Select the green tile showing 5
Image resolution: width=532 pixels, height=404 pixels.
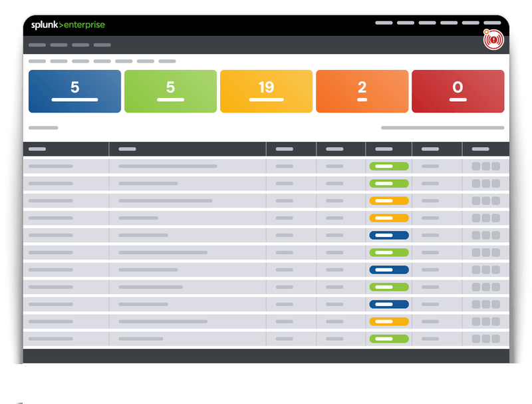pyautogui.click(x=170, y=91)
